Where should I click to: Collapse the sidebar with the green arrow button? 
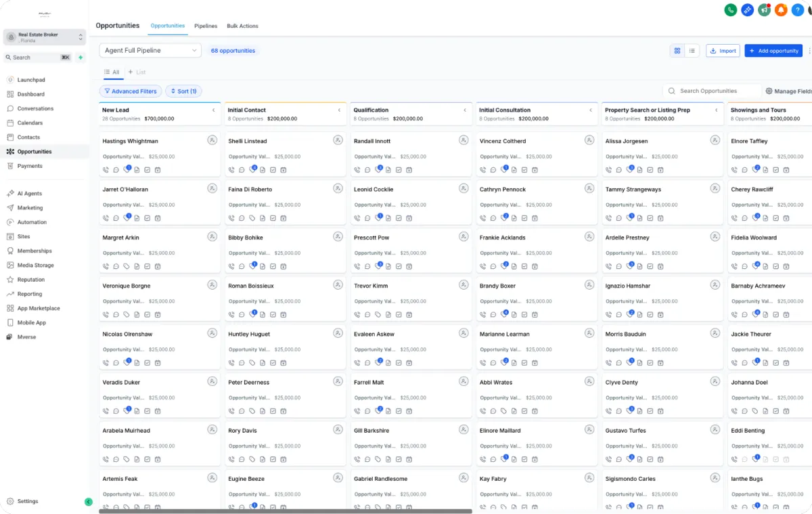pyautogui.click(x=88, y=502)
